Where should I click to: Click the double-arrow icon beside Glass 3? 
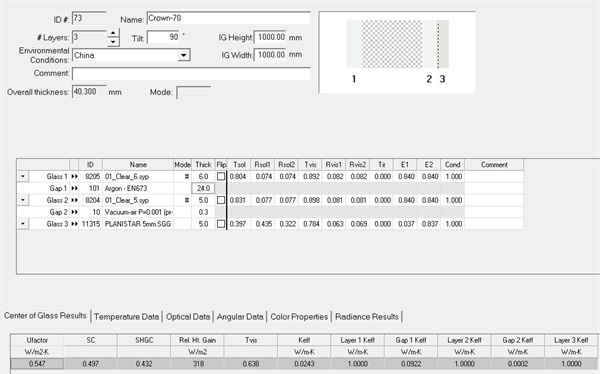click(74, 224)
